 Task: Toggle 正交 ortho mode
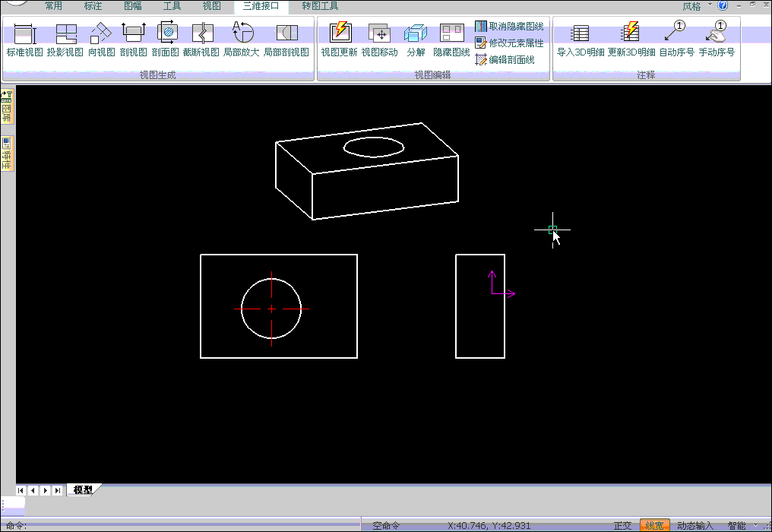click(622, 526)
